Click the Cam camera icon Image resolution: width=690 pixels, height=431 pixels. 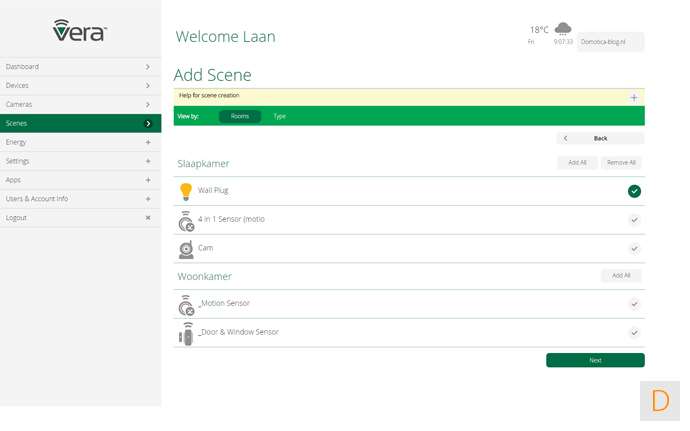186,249
